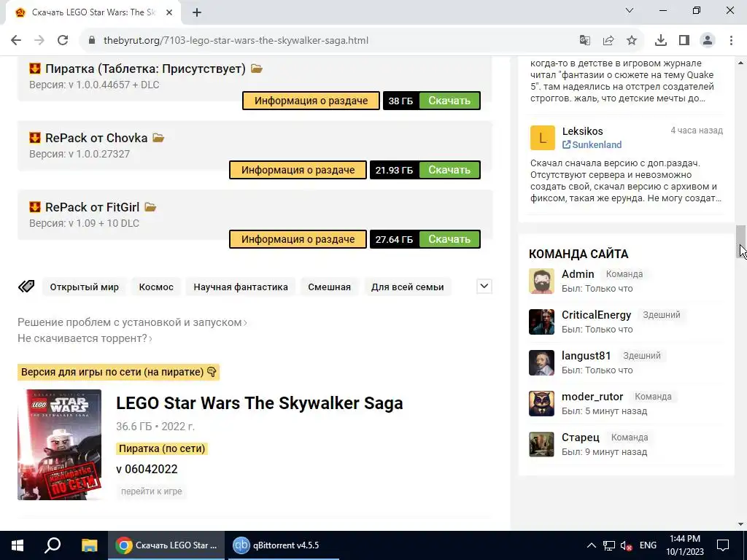Click the red download icon beside RePack от Chovka

pyautogui.click(x=35, y=138)
